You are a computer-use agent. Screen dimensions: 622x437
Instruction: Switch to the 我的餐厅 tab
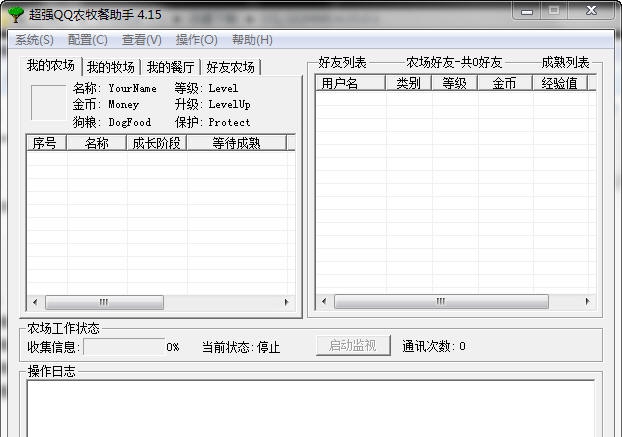pyautogui.click(x=171, y=67)
